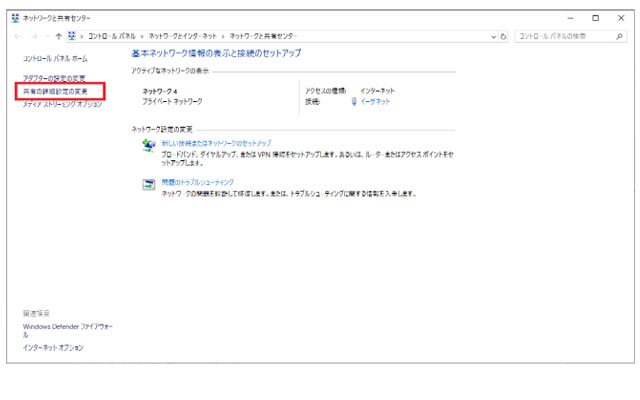Click the recent locations dropdown arrow

click(47, 37)
